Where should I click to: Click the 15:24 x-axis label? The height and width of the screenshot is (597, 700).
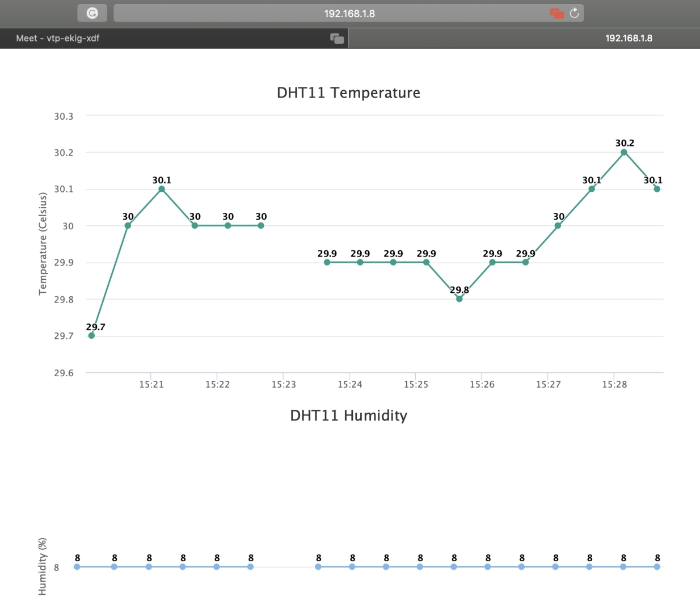coord(350,384)
